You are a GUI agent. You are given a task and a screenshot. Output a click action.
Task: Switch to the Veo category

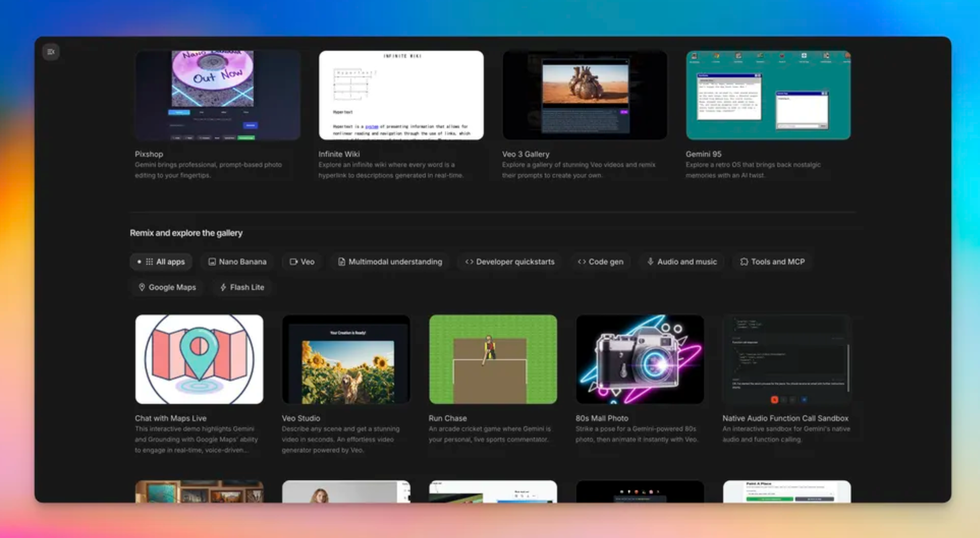(x=302, y=261)
